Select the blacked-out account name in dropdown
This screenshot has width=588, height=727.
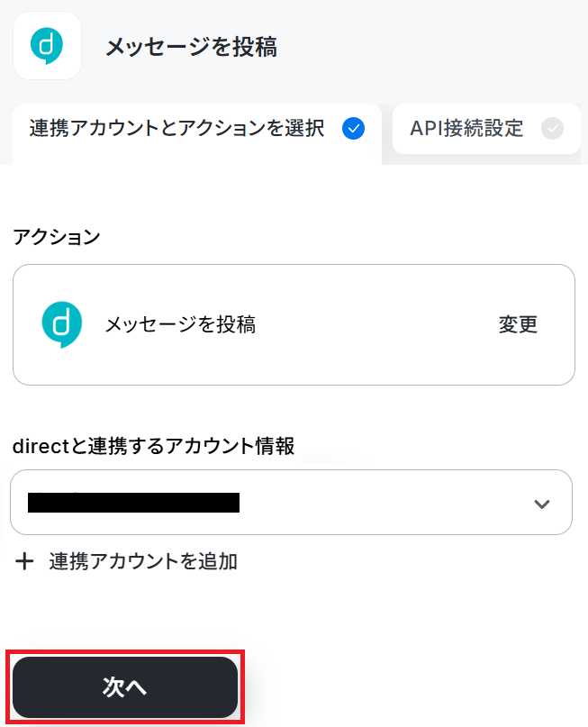click(x=133, y=503)
